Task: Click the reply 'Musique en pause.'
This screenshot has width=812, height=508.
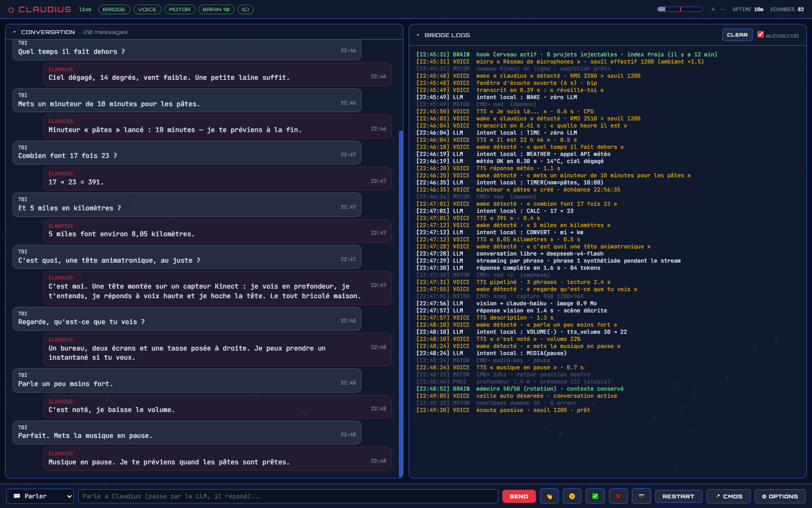Action: 217,459
